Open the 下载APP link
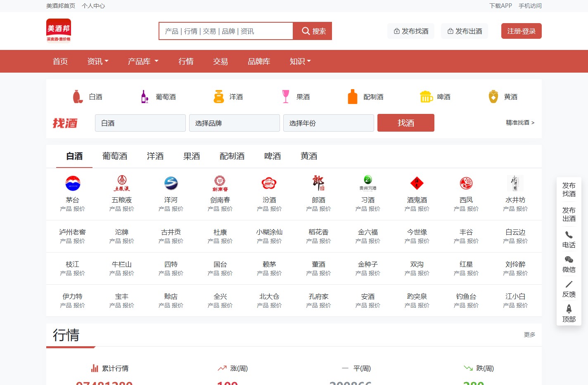This screenshot has width=588, height=385. (x=500, y=6)
